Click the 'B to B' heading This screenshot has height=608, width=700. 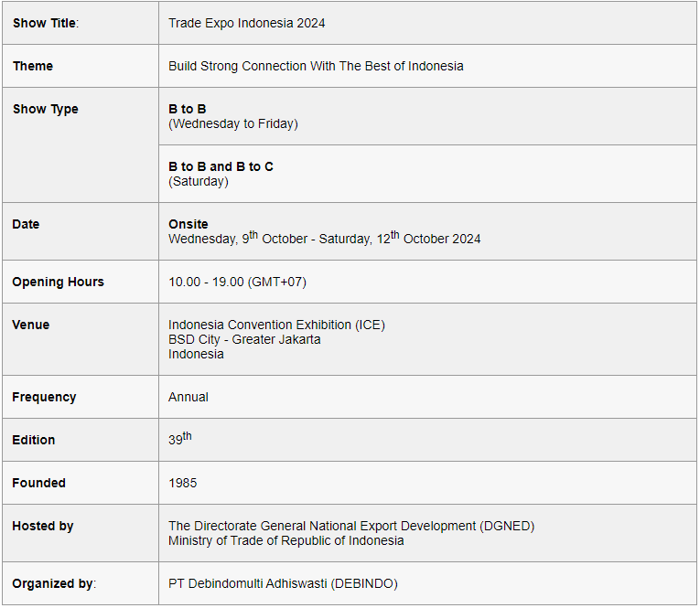[x=188, y=110]
